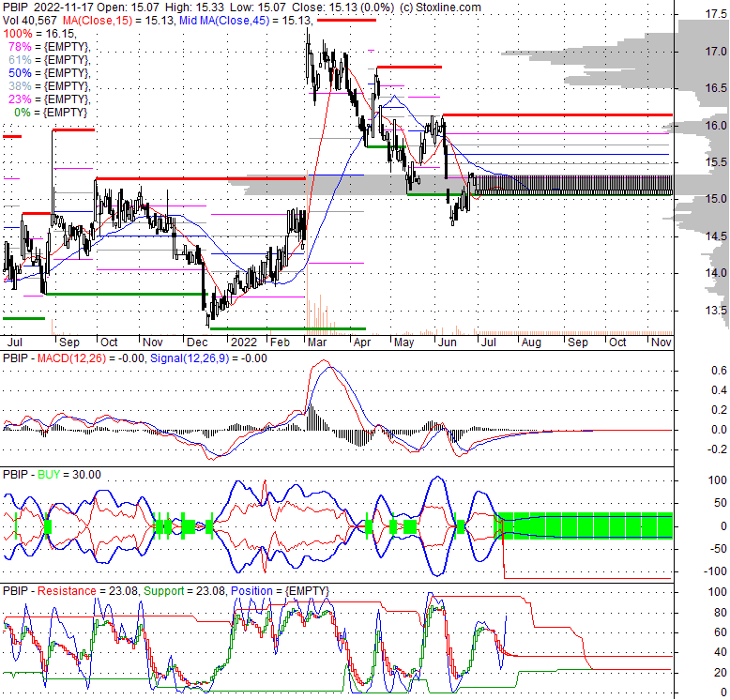The width and height of the screenshot is (730, 700).
Task: Click the MA(Close,15) legend label
Action: pyautogui.click(x=98, y=21)
